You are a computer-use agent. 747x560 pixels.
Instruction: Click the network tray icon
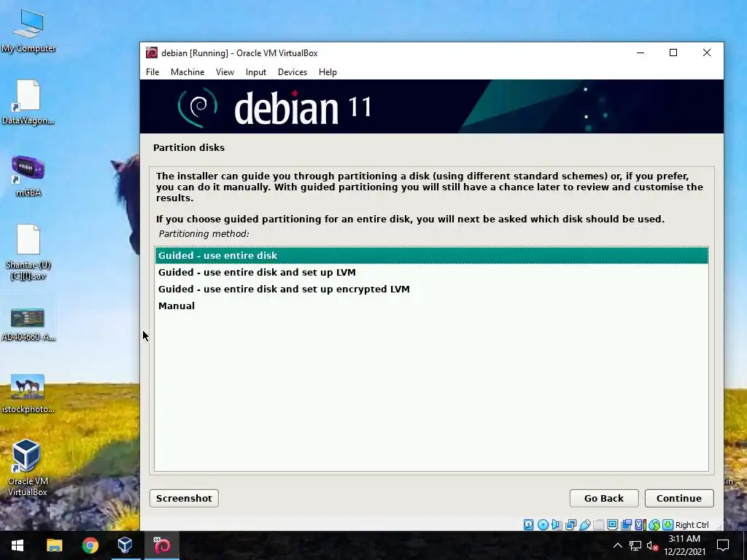[x=635, y=545]
